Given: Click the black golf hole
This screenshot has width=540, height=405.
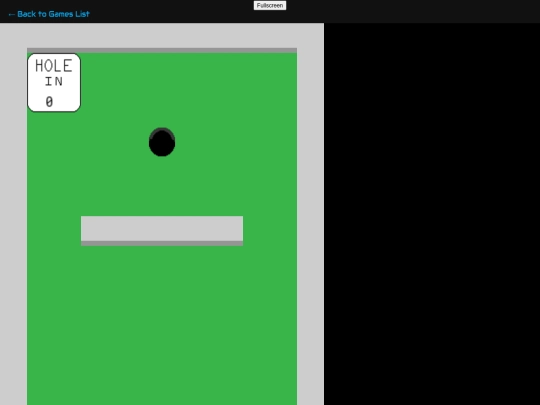Looking at the screenshot, I should click(162, 142).
